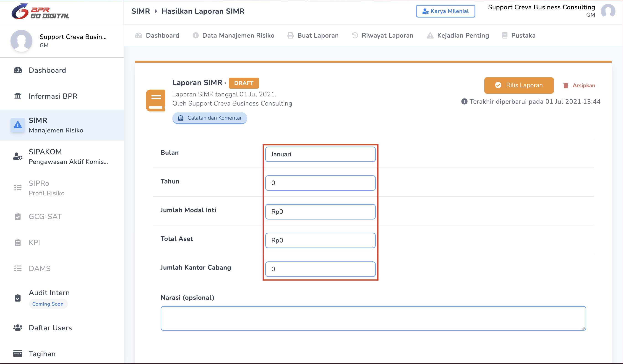Click the Informasi BPR bank icon

point(18,96)
